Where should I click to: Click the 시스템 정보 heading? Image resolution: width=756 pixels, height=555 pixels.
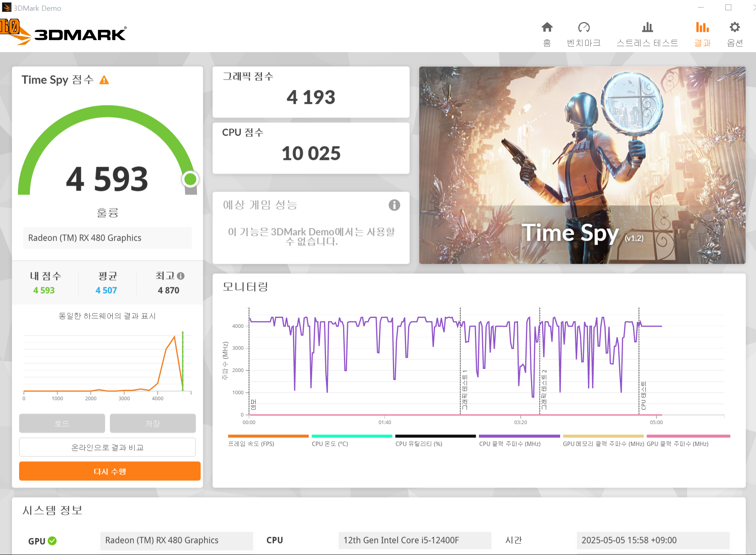click(x=52, y=510)
